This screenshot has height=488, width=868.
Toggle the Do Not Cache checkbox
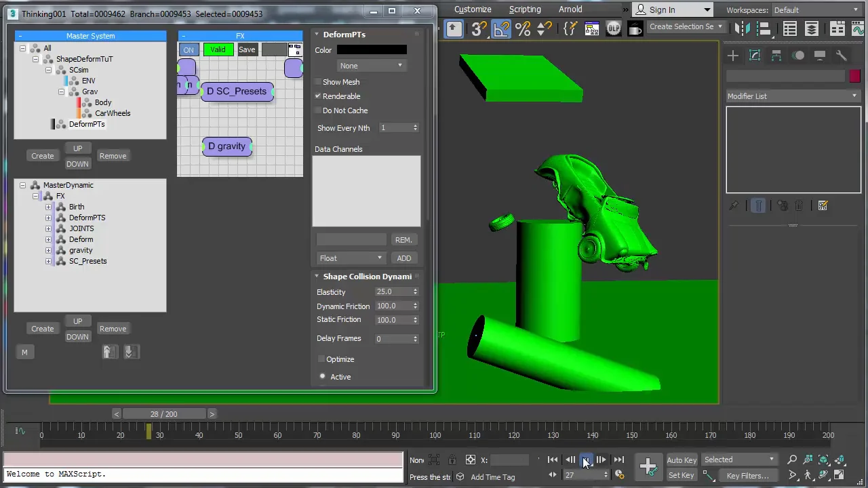point(318,110)
